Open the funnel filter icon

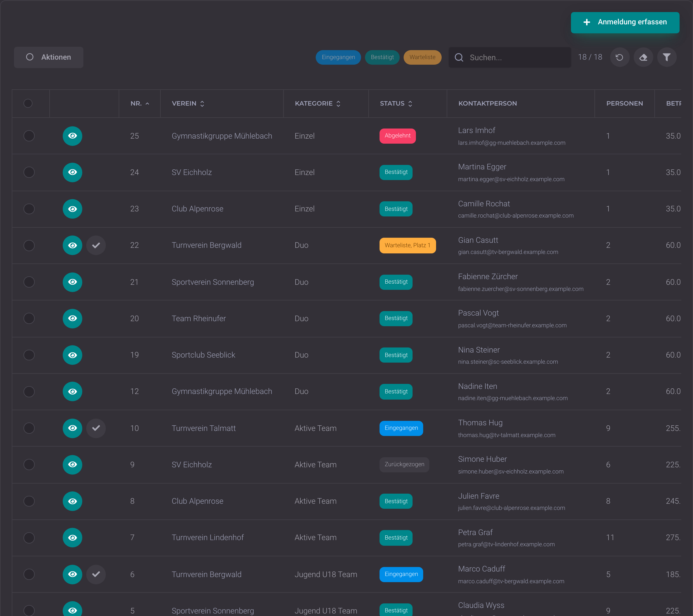[x=667, y=57]
